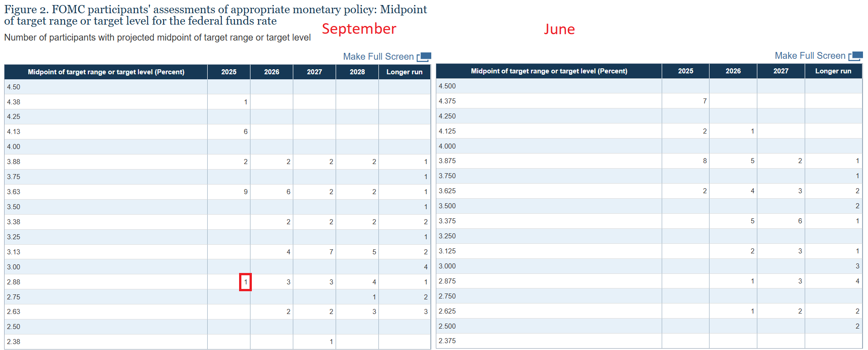Click the 3.625 row label
The image size is (868, 350).
click(x=447, y=191)
